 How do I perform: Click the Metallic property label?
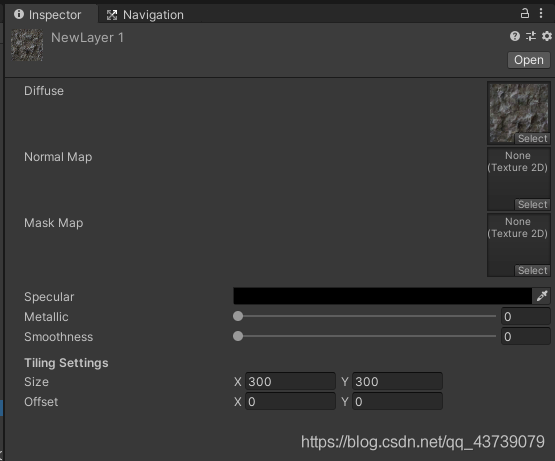click(x=46, y=317)
